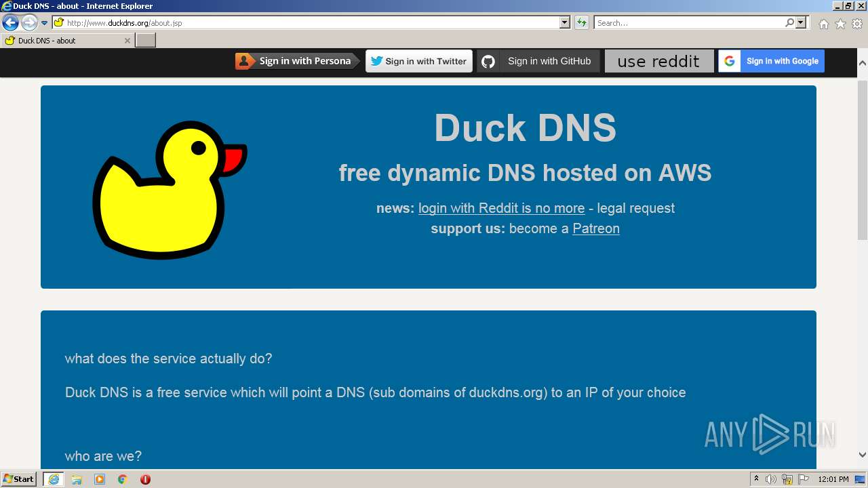
Task: Close the 'Duck DNS - about' tab
Action: [127, 41]
